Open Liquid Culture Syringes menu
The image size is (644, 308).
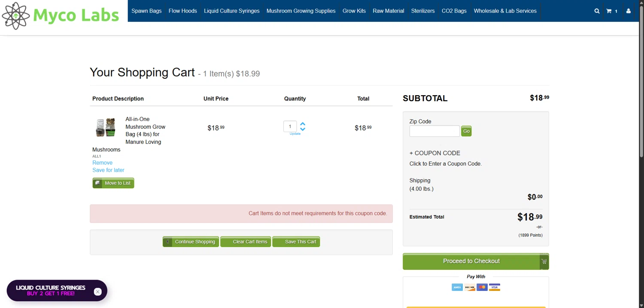coord(232,11)
